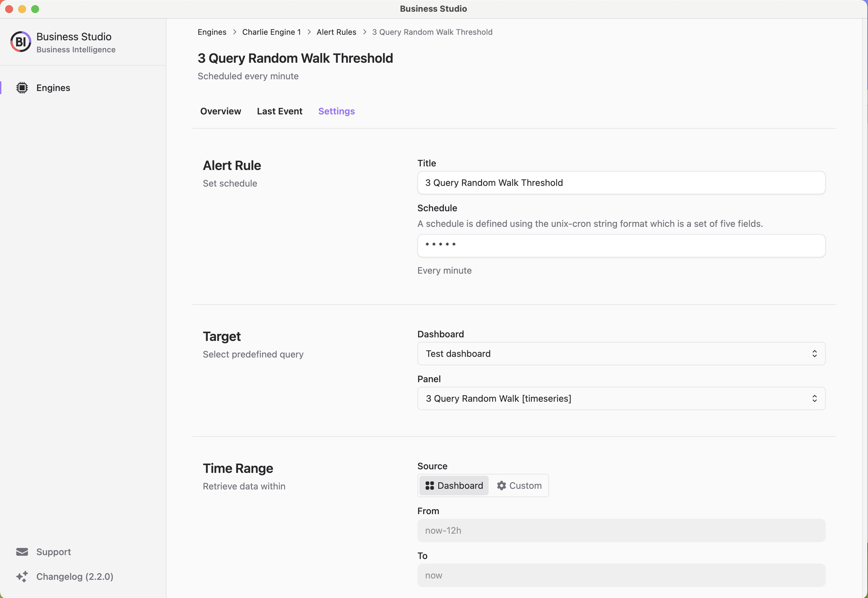868x598 pixels.
Task: Click the Changelog gear-plus icon
Action: pos(21,576)
